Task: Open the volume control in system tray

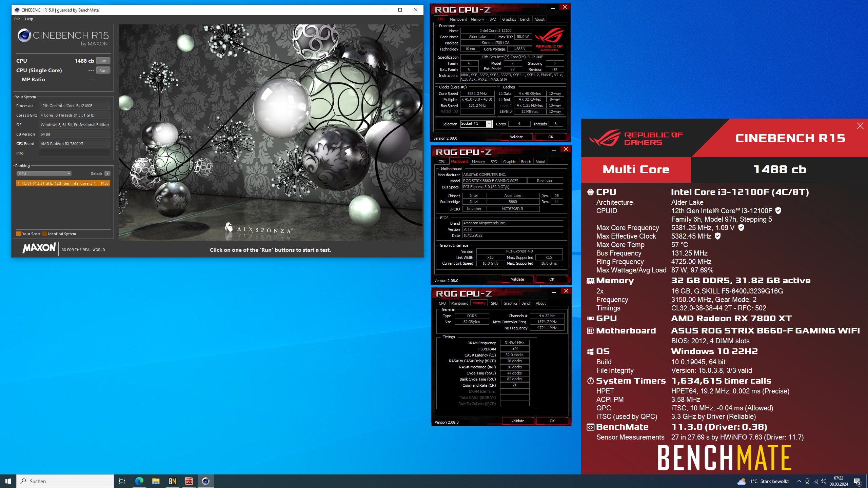Action: coord(824,481)
